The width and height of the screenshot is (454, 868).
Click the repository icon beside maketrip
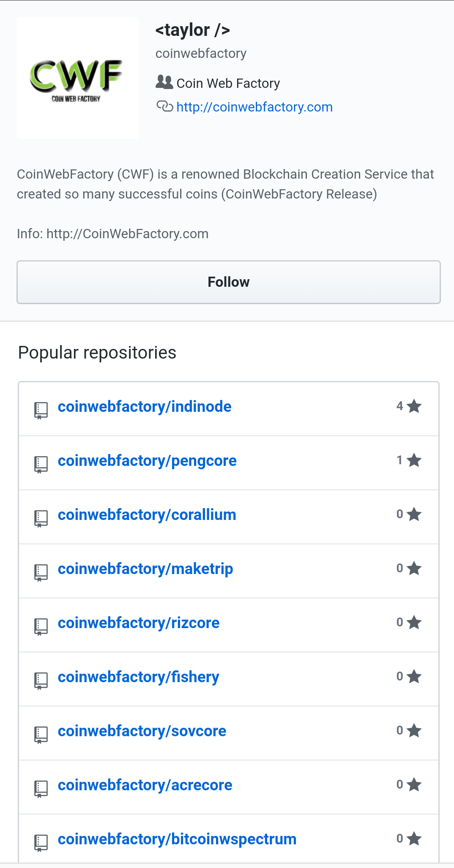point(41,571)
